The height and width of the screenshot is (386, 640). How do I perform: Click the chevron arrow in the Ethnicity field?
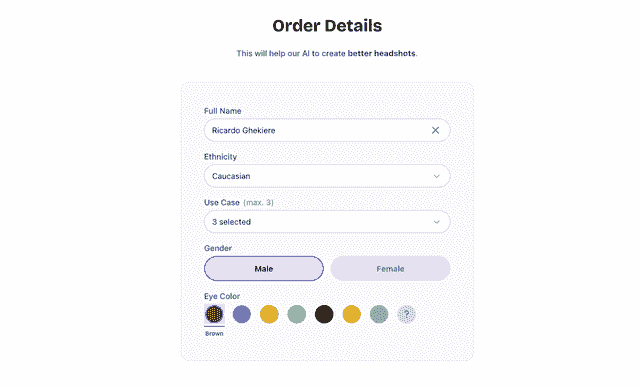(436, 176)
